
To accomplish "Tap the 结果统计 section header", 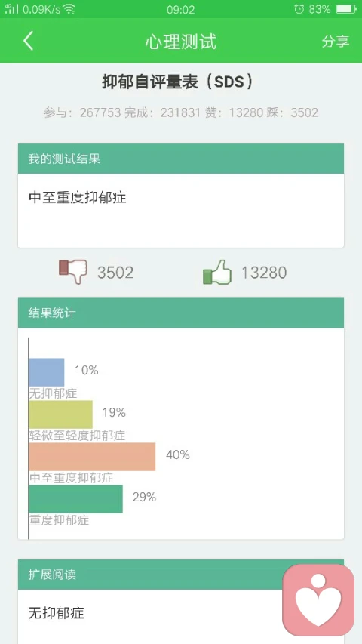I will [181, 313].
